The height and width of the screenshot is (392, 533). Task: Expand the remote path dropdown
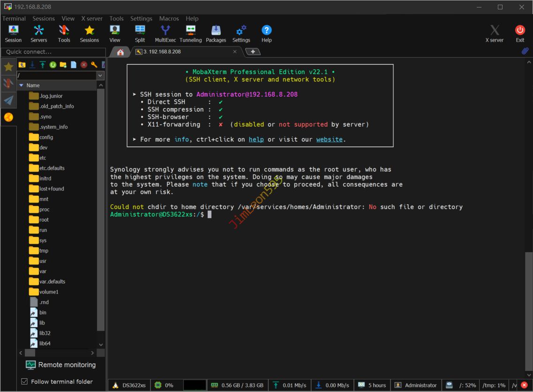pyautogui.click(x=100, y=75)
